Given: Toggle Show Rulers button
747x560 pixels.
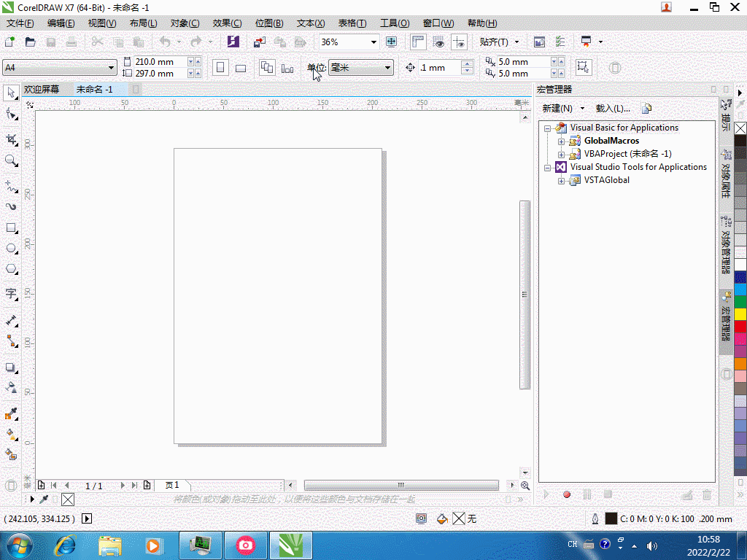Looking at the screenshot, I should tap(418, 42).
